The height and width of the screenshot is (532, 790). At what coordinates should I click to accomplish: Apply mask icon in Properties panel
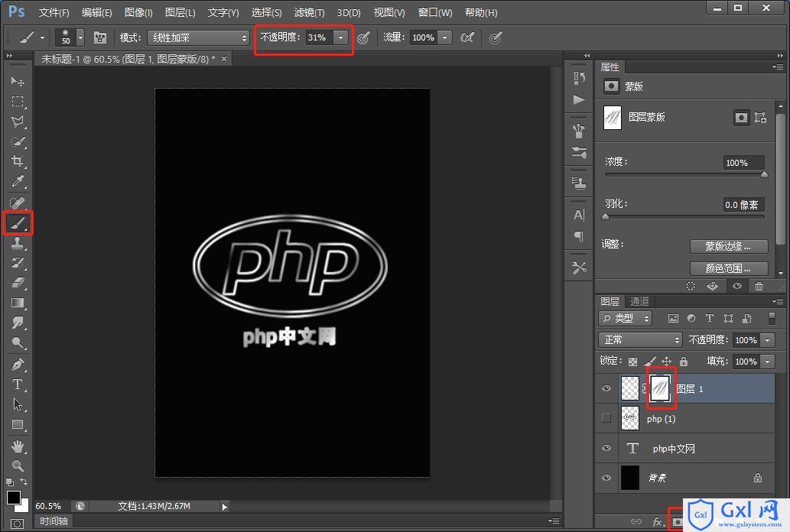tap(713, 286)
